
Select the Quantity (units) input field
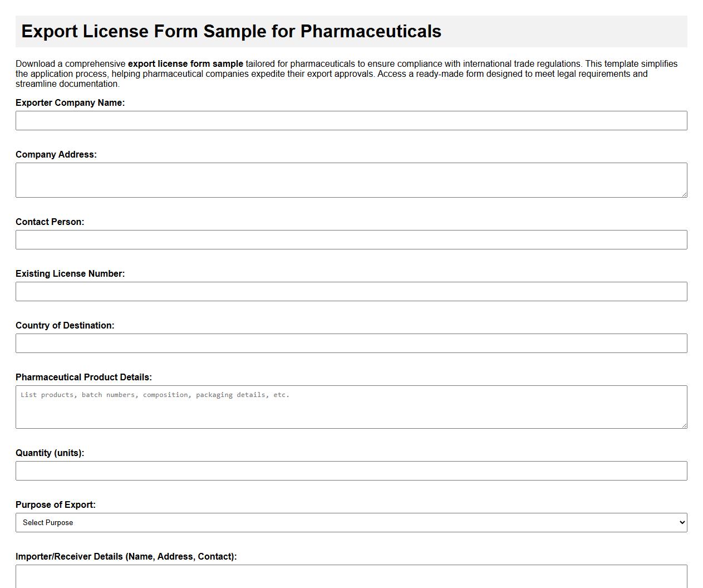[x=351, y=471]
